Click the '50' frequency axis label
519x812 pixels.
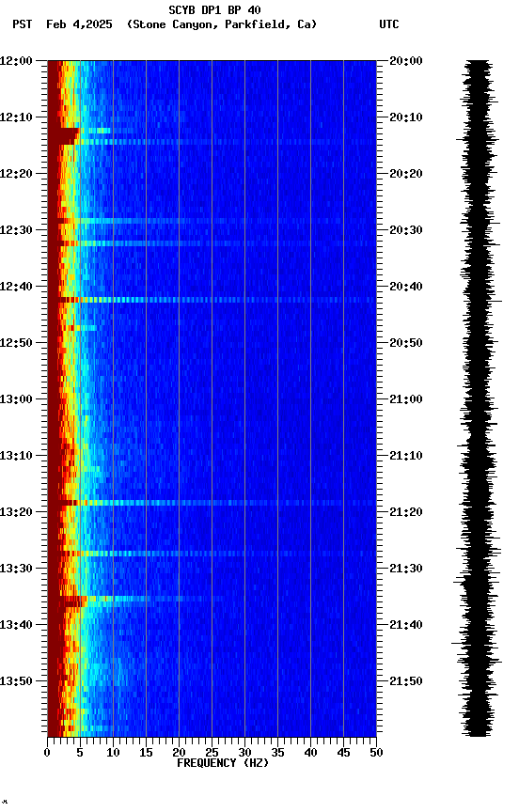point(377,753)
